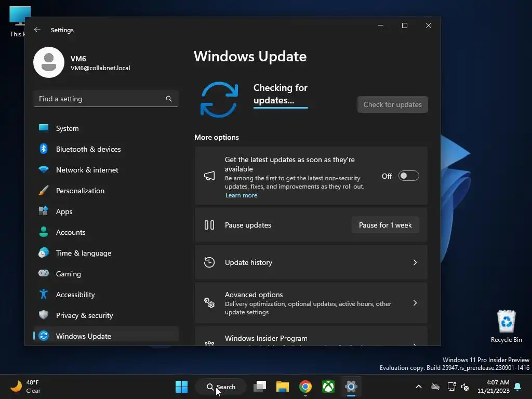
Task: Open the Recycle Bin desktop icon
Action: click(x=506, y=326)
